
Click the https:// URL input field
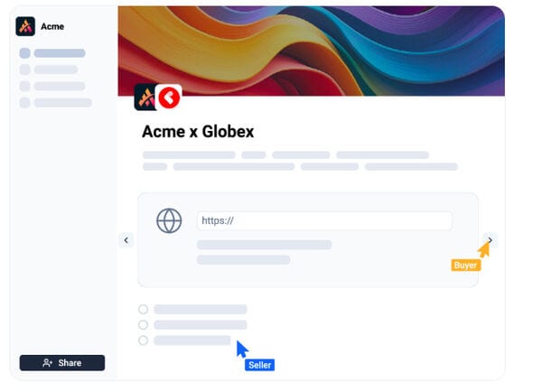click(x=324, y=220)
